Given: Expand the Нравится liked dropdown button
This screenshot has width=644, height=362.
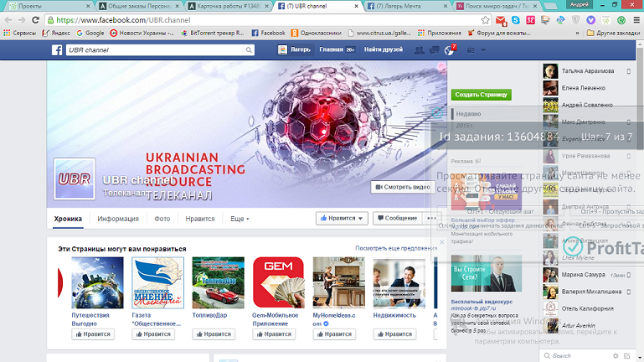Looking at the screenshot, I should pyautogui.click(x=342, y=218).
